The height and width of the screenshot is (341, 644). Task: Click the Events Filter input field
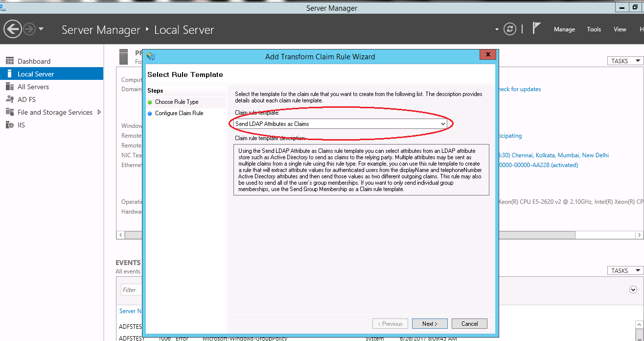[x=131, y=290]
